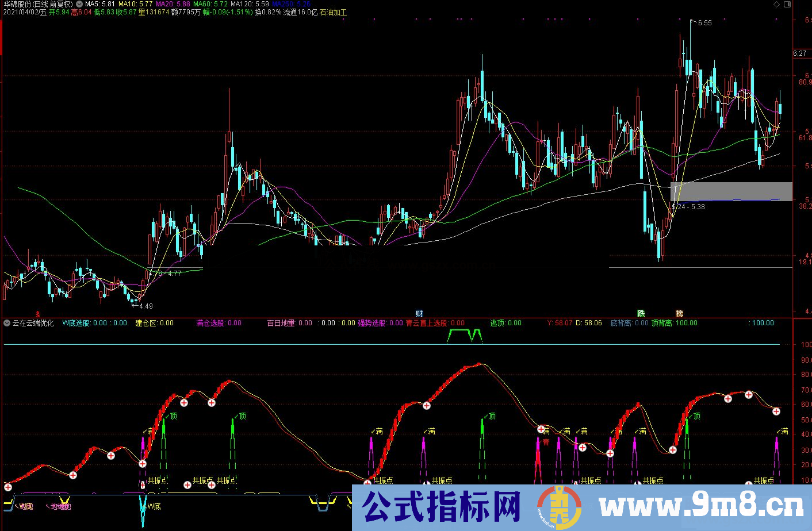
Task: Click the 2021/04/02/五 date label
Action: (25, 12)
